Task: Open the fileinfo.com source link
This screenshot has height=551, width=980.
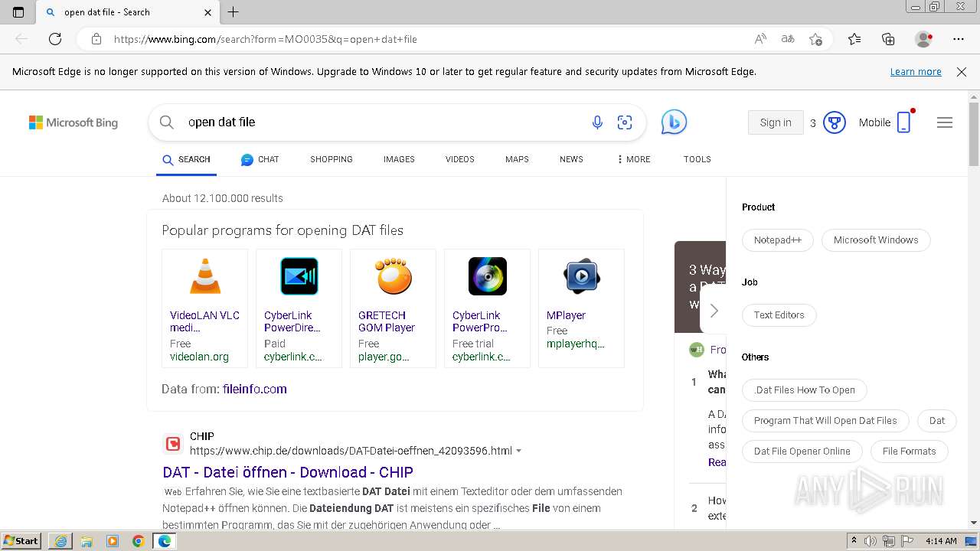Action: [x=255, y=389]
